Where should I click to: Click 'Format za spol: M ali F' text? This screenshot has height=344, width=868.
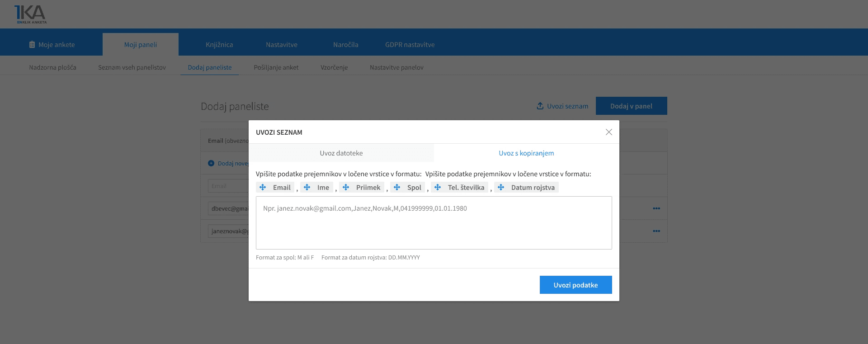pyautogui.click(x=285, y=257)
